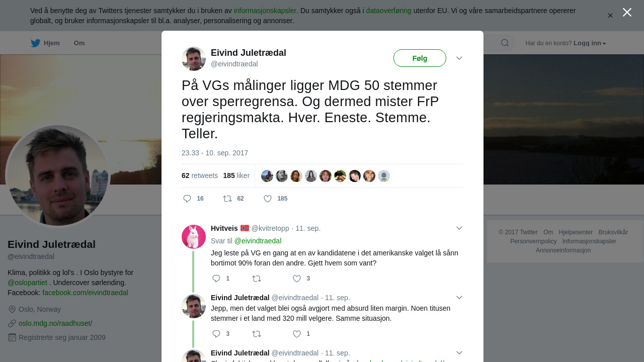The height and width of the screenshot is (362, 644).
Task: Click the search magnifier icon
Action: pyautogui.click(x=505, y=43)
